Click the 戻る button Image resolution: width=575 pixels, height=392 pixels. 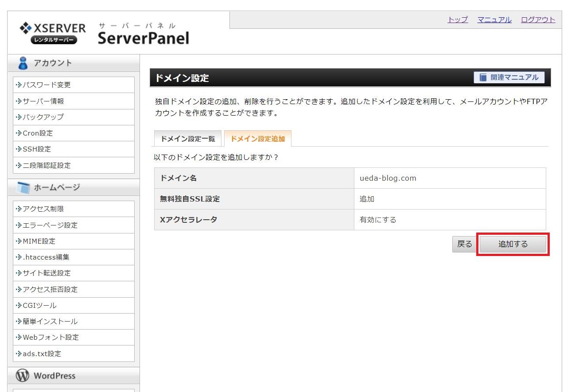pyautogui.click(x=464, y=244)
